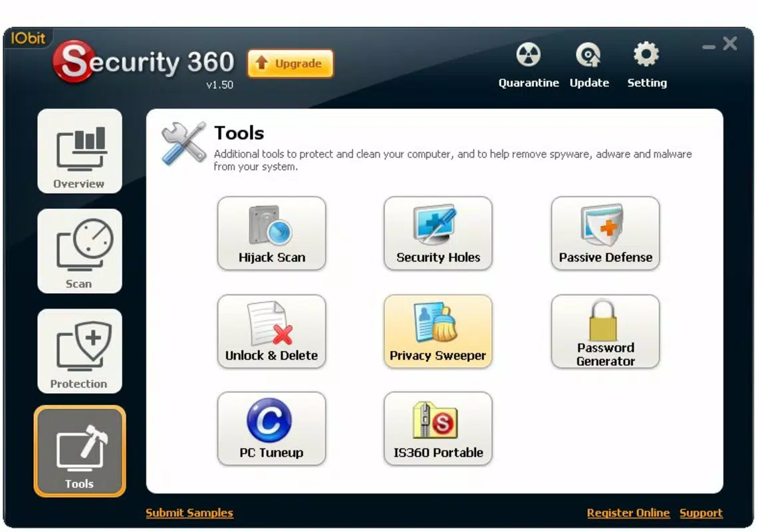Launch the Security Holes tool
This screenshot has height=532, width=758.
pyautogui.click(x=438, y=233)
